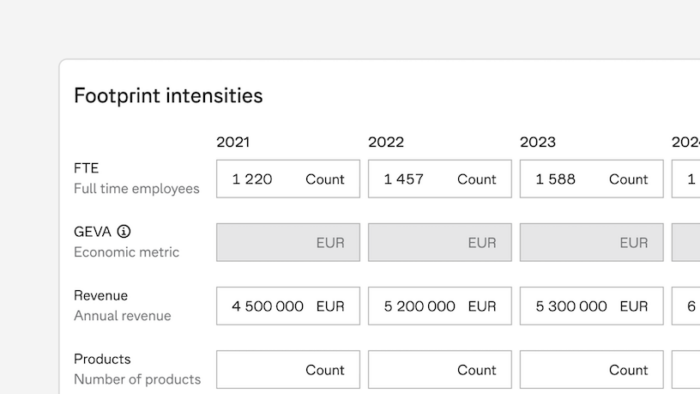Select the disabled 2022 GEVA EUR field

click(440, 242)
